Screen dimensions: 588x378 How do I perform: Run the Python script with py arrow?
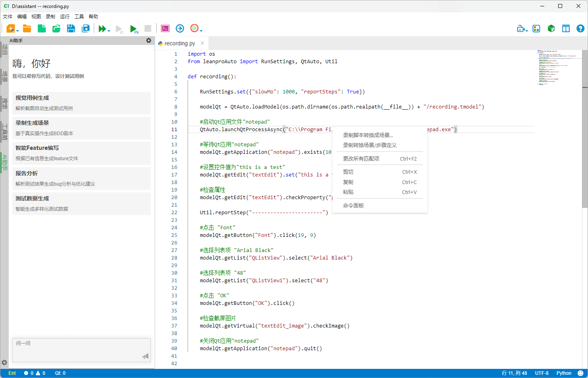pos(134,29)
